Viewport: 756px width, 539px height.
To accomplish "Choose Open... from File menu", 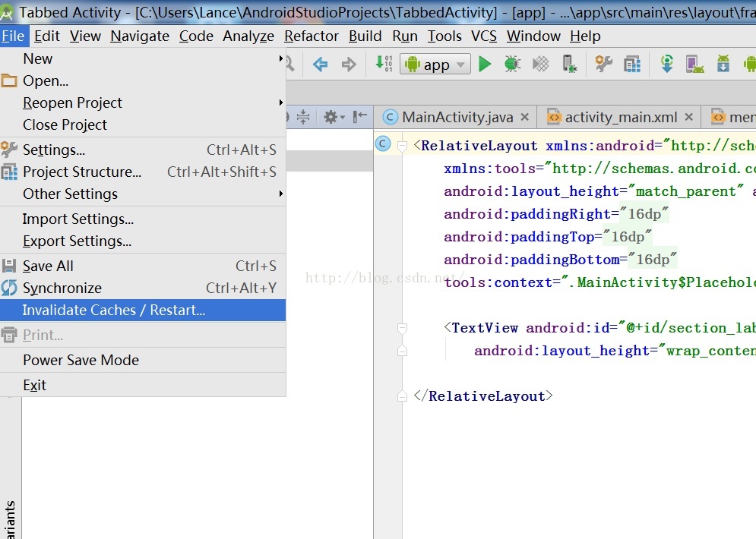I will [x=143, y=80].
